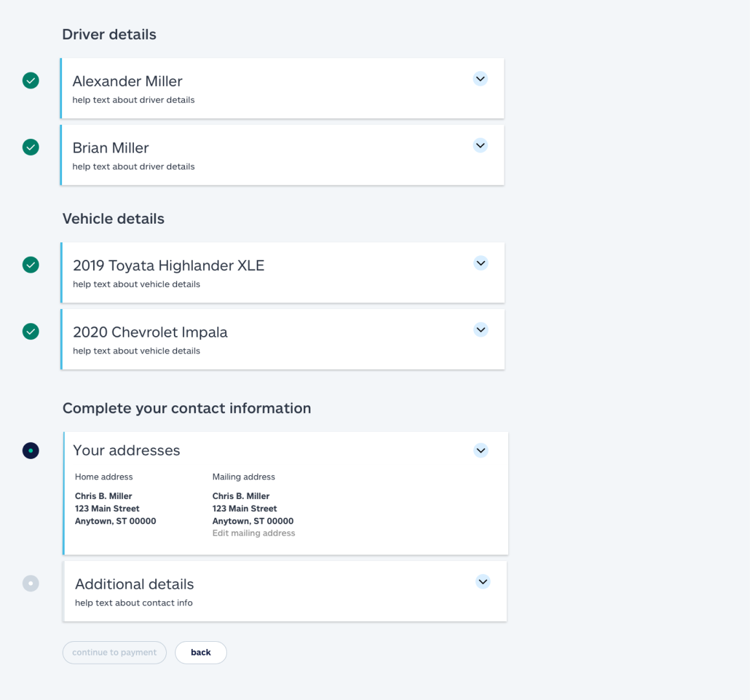Click green checkmark beside 2020 Chevrolet Impala
The height and width of the screenshot is (700, 750).
30,332
